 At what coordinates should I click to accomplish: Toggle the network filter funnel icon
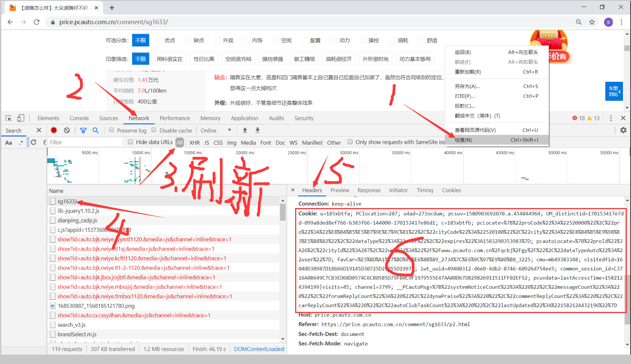[83, 130]
